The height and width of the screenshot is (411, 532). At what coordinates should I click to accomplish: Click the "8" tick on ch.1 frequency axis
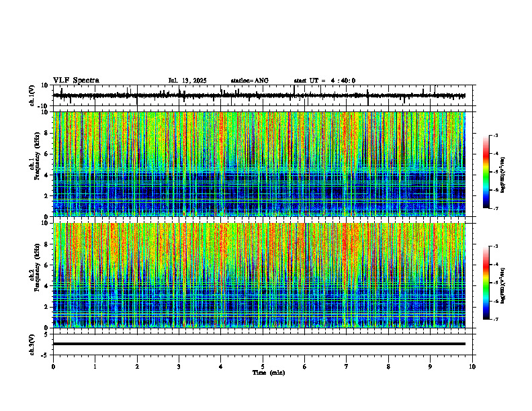point(47,133)
